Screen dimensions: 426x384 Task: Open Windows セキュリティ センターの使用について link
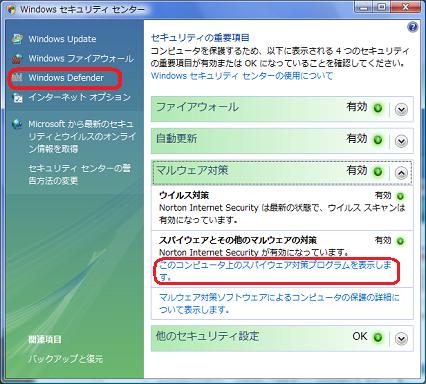pos(242,76)
